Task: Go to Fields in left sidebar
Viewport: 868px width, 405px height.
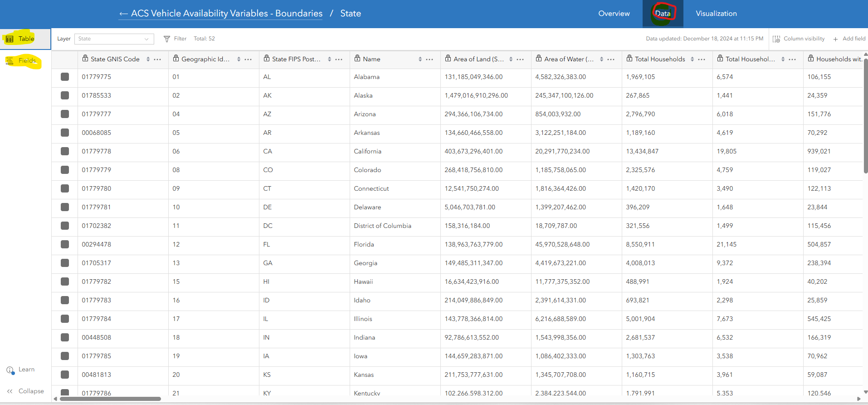Action: tap(26, 61)
